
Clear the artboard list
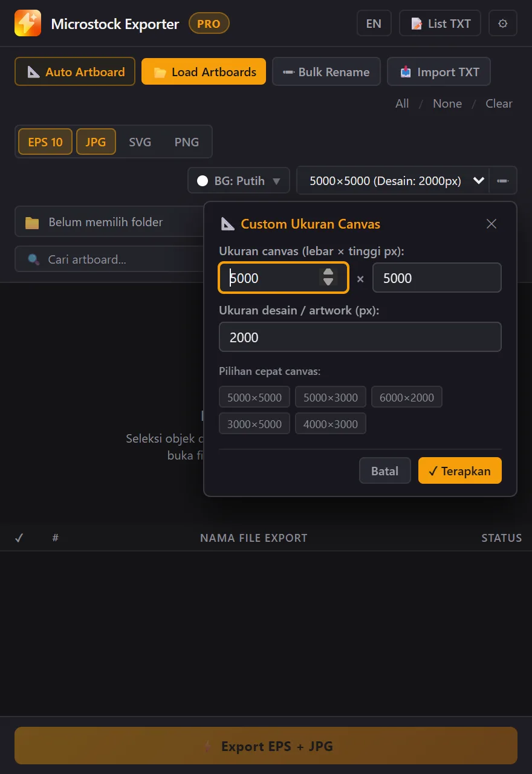point(499,103)
